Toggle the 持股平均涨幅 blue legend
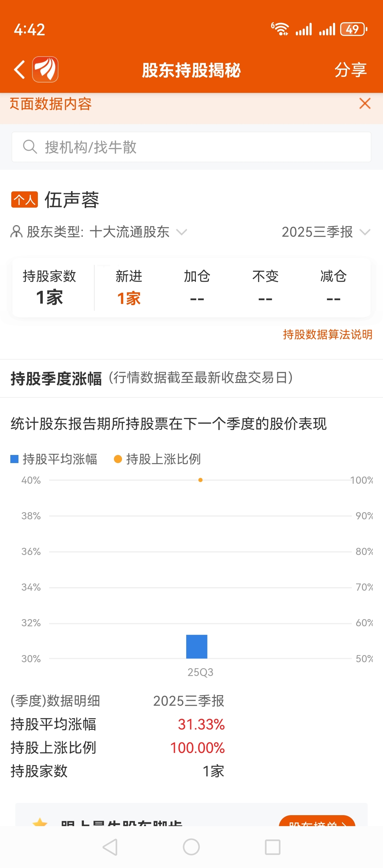The image size is (383, 868). click(54, 459)
